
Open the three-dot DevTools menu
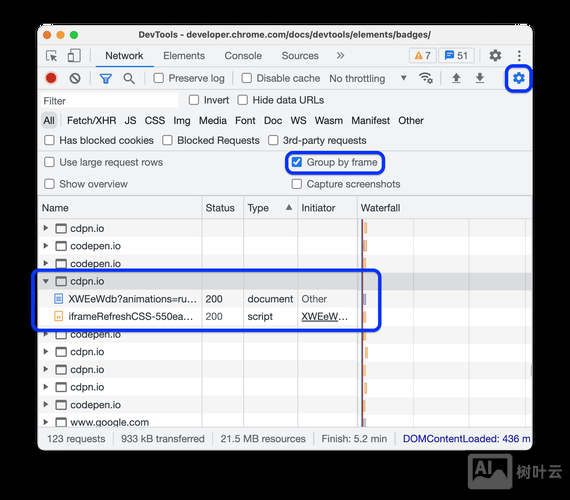tap(519, 56)
